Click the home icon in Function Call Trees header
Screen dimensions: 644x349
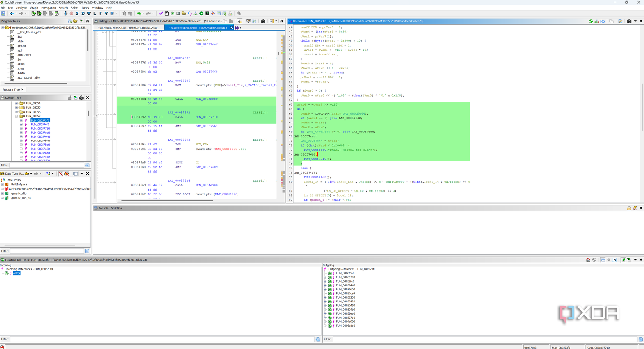[x=588, y=260]
